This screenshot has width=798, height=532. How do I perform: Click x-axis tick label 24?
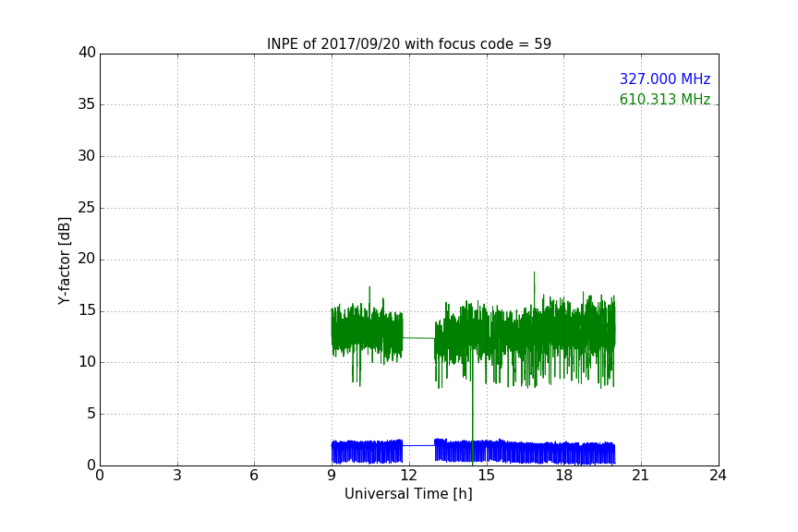tap(718, 476)
